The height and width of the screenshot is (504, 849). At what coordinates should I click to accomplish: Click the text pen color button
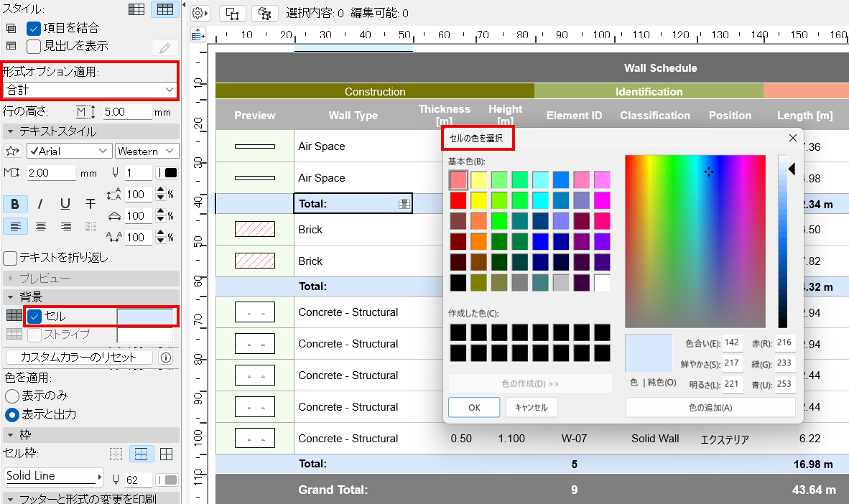point(167,173)
